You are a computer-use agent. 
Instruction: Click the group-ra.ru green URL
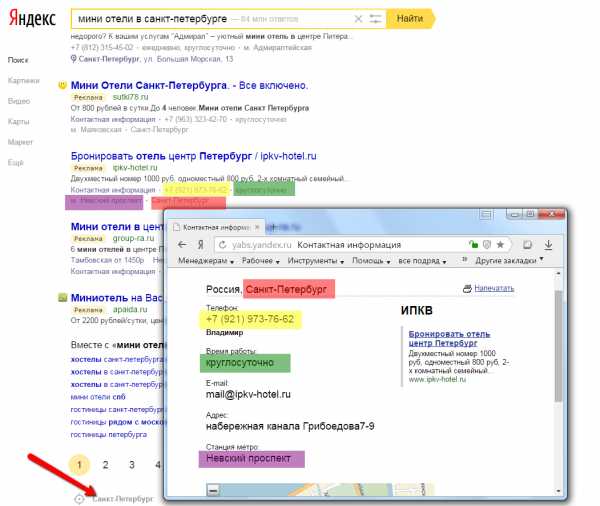[133, 238]
